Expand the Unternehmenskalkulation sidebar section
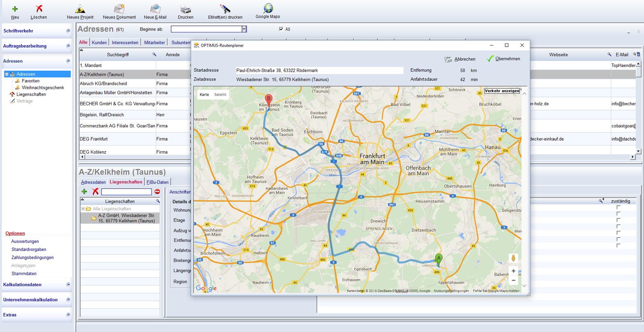This screenshot has width=644, height=332. (x=68, y=300)
